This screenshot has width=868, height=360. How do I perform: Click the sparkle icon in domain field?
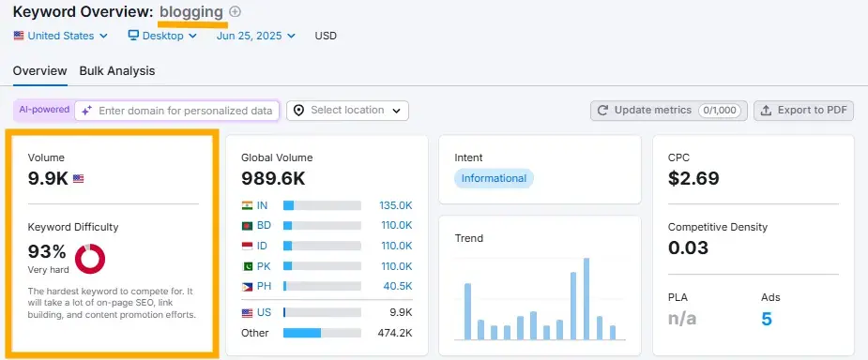86,111
